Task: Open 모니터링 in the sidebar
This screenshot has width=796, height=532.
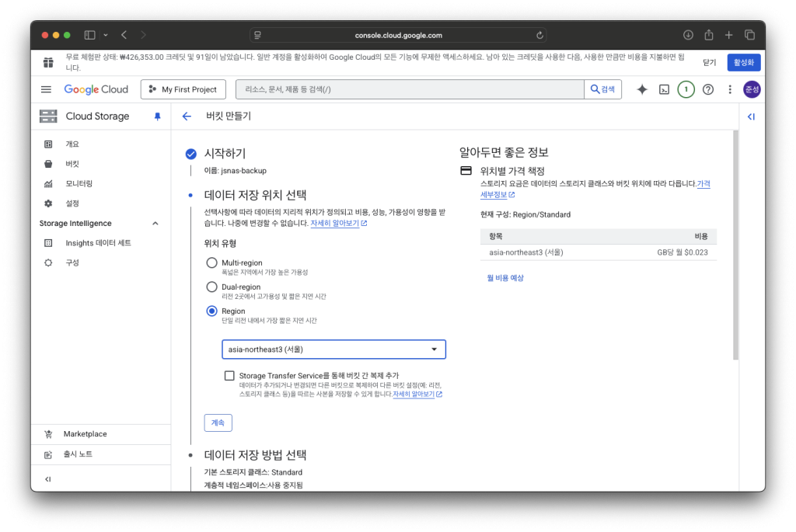Action: point(79,184)
